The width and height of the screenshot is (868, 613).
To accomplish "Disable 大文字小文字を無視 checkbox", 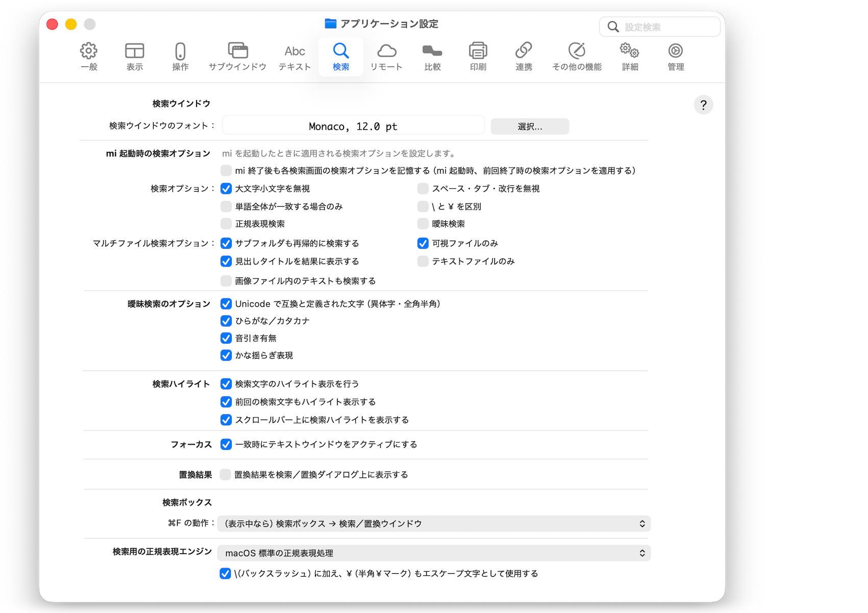I will [226, 189].
